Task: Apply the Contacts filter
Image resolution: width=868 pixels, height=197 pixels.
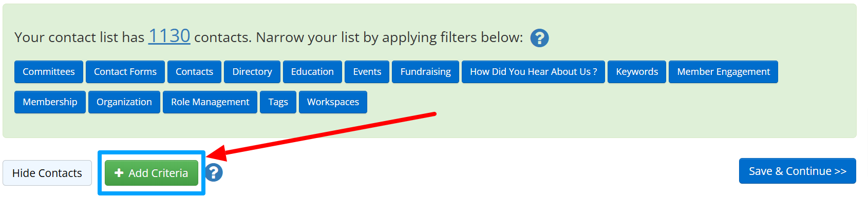Action: pyautogui.click(x=194, y=72)
